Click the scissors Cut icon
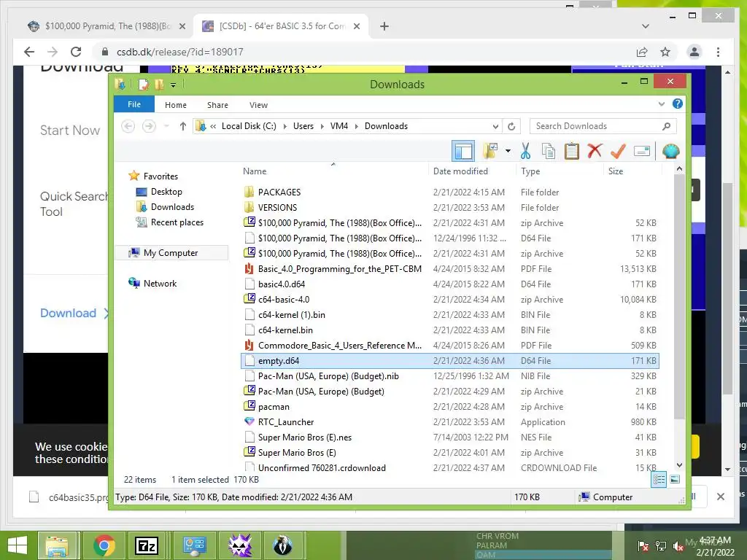The height and width of the screenshot is (560, 747). coord(525,152)
